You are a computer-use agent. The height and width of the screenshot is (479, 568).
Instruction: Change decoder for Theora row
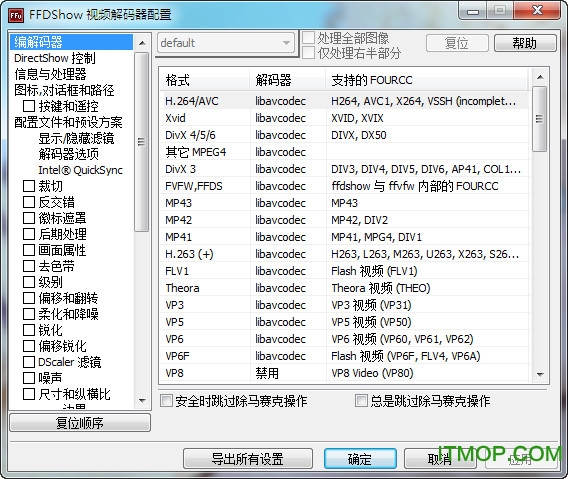click(280, 288)
